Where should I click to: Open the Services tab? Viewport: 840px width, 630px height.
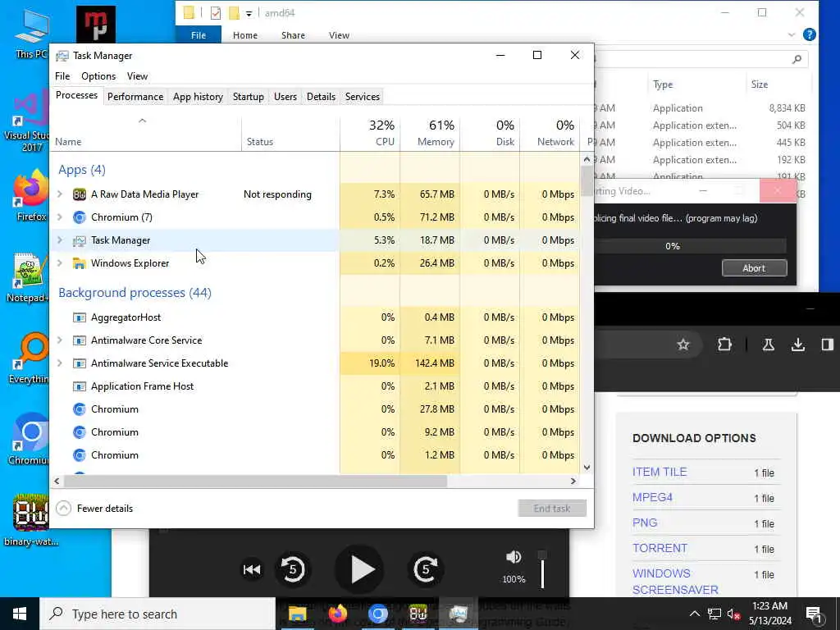tap(362, 97)
